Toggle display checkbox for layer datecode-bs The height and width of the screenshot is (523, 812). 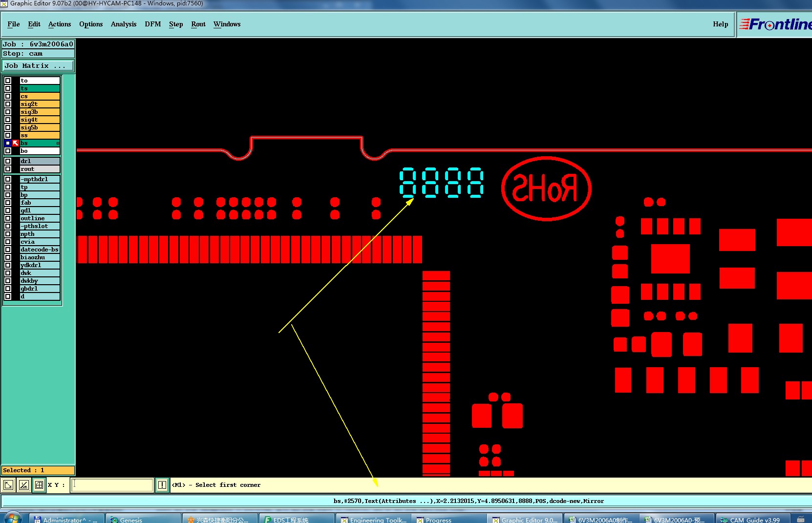[x=8, y=250]
